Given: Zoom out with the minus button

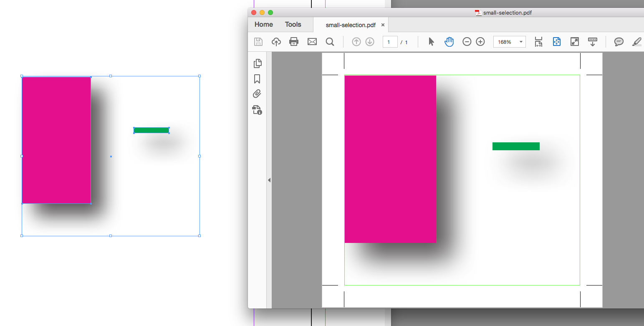Looking at the screenshot, I should click(x=467, y=42).
